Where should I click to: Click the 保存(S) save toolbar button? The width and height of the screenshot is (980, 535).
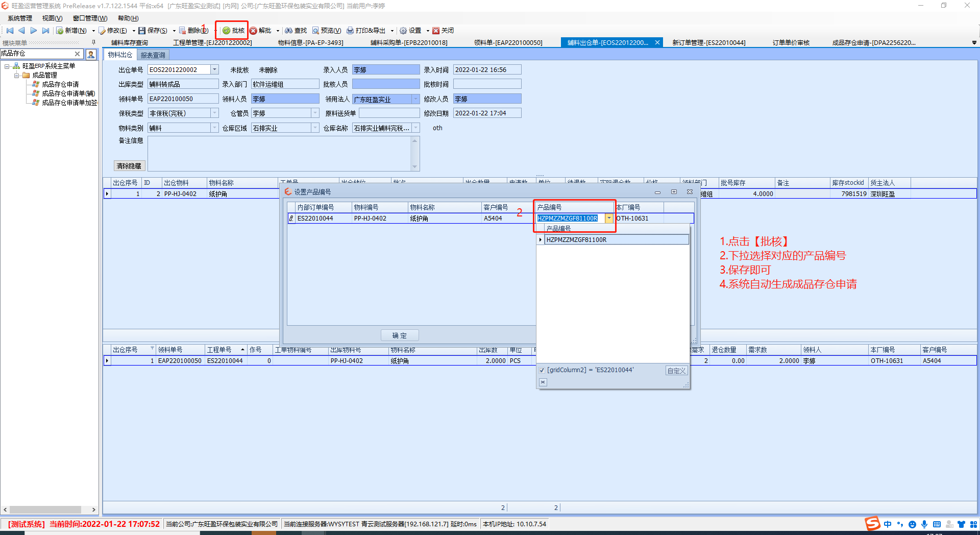(x=153, y=31)
